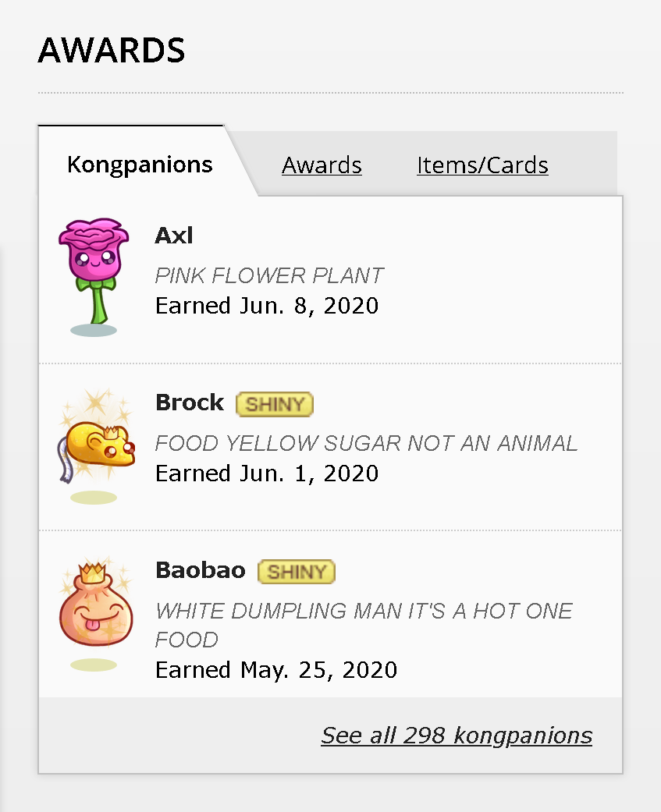Click the Brock yellow sugar mouse icon

97,447
